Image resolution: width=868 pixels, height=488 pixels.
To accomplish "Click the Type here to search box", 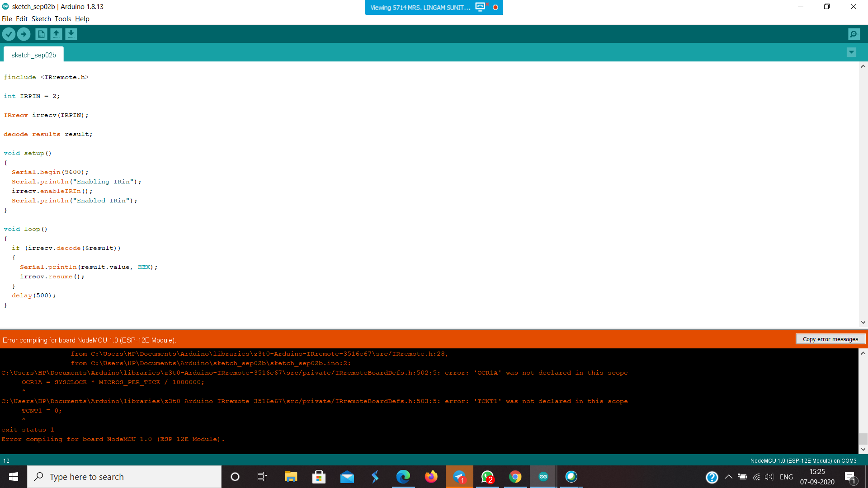I will (x=124, y=477).
